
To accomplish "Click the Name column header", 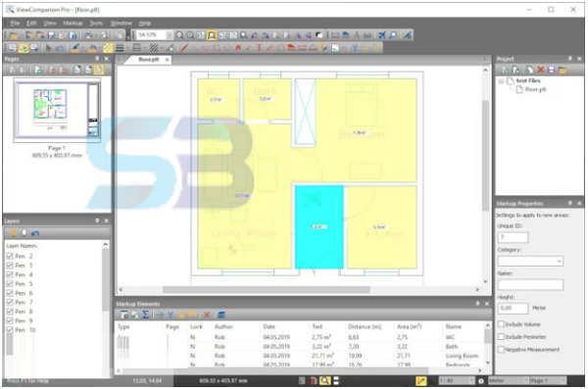I will pyautogui.click(x=454, y=326).
